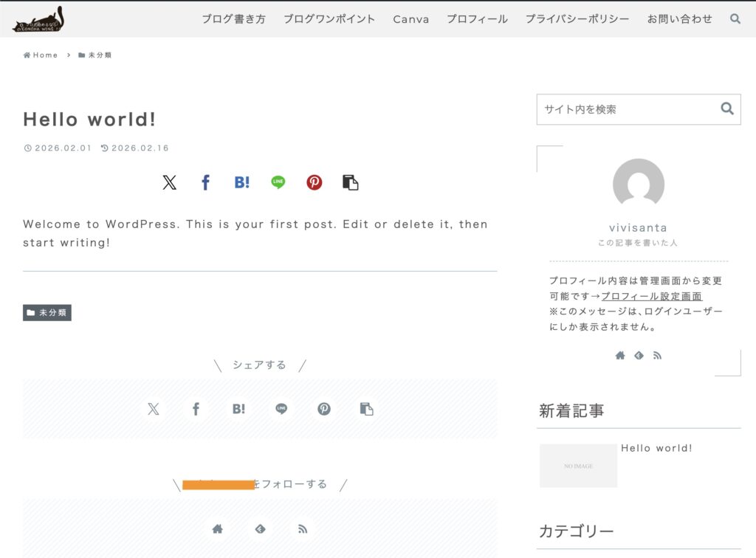Image resolution: width=756 pixels, height=558 pixels.
Task: Click the Home breadcrumb link
Action: (x=41, y=55)
